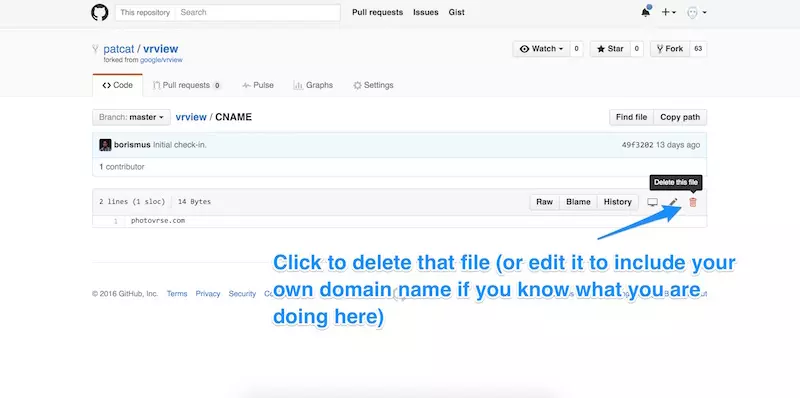Click the Fork button
The image size is (800, 398).
tap(670, 49)
